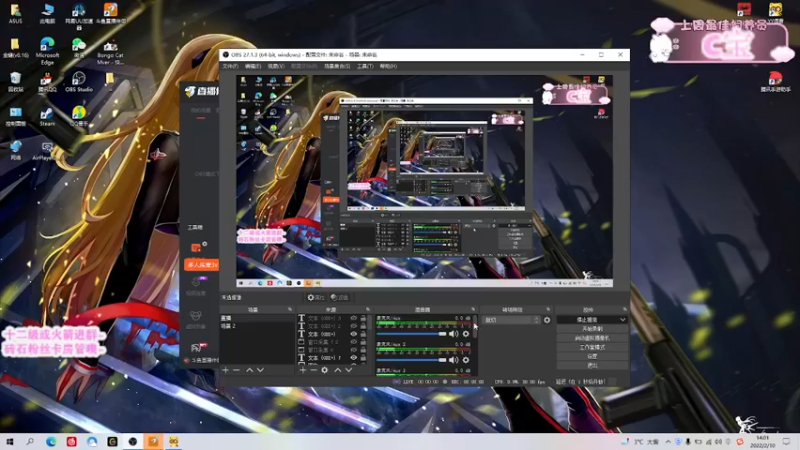Open OBS Studio desktop shortcut
Image resolution: width=800 pixels, height=450 pixels.
tap(79, 82)
